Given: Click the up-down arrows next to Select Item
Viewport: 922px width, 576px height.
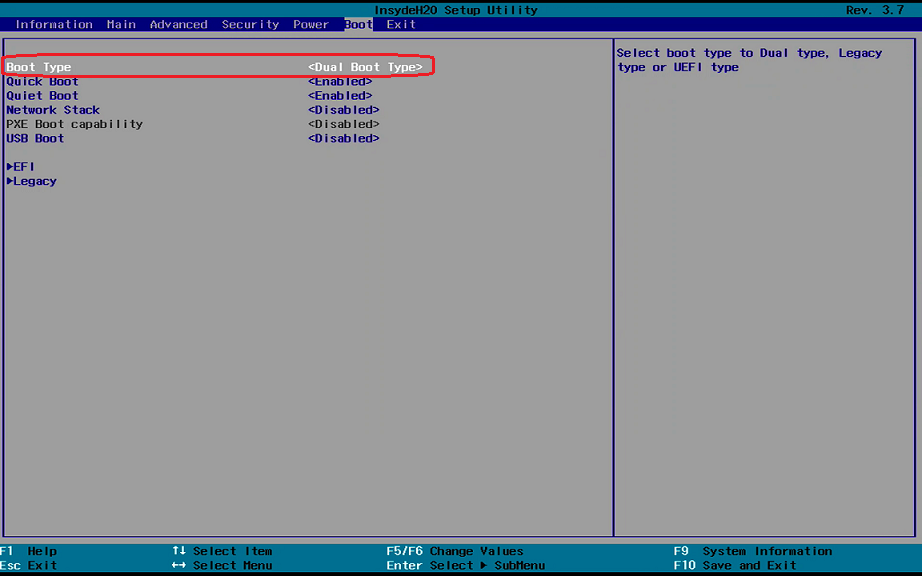Looking at the screenshot, I should click(x=179, y=551).
